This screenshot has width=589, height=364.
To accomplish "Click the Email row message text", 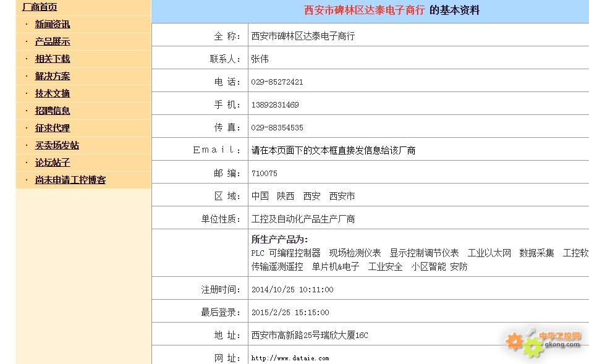I will [x=334, y=151].
